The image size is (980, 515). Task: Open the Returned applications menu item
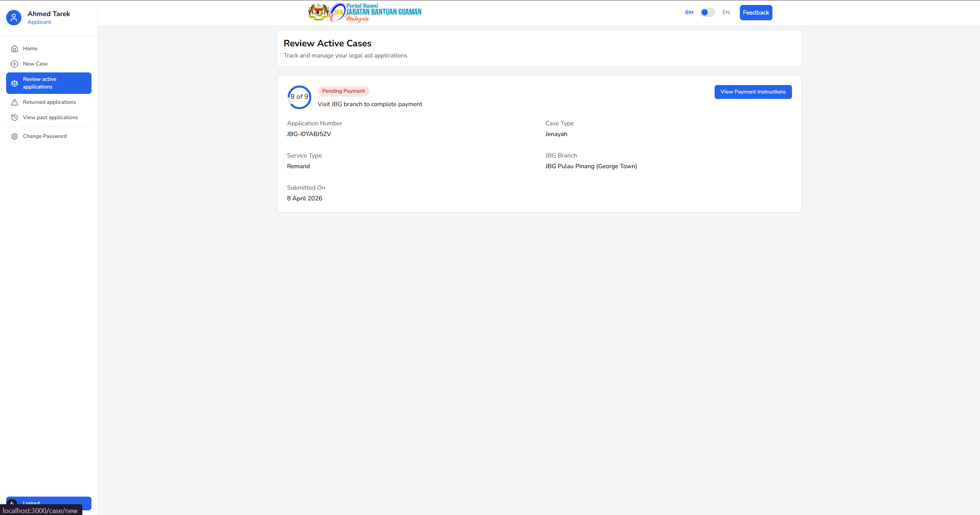click(49, 102)
